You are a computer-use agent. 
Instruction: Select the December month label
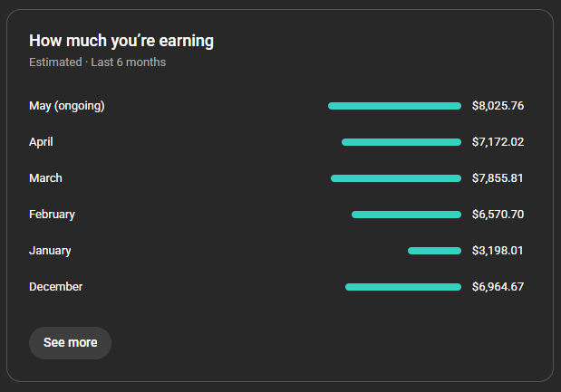[56, 287]
